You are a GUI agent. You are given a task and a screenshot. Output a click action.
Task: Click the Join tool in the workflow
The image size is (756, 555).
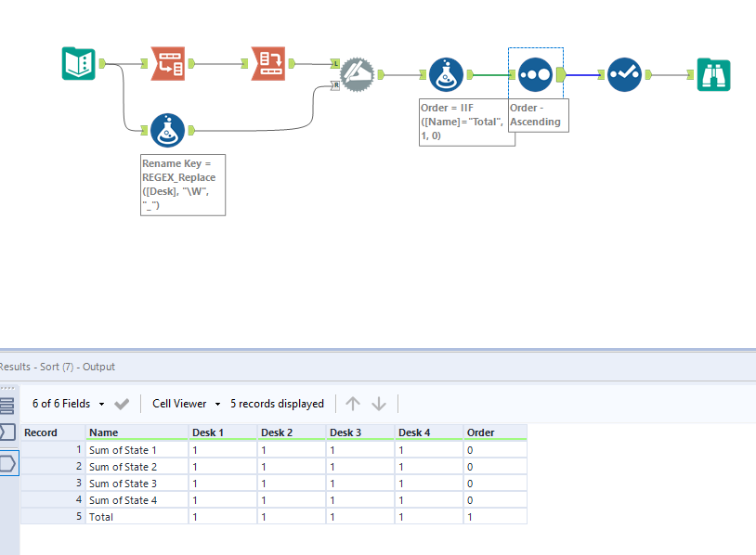[x=358, y=73]
